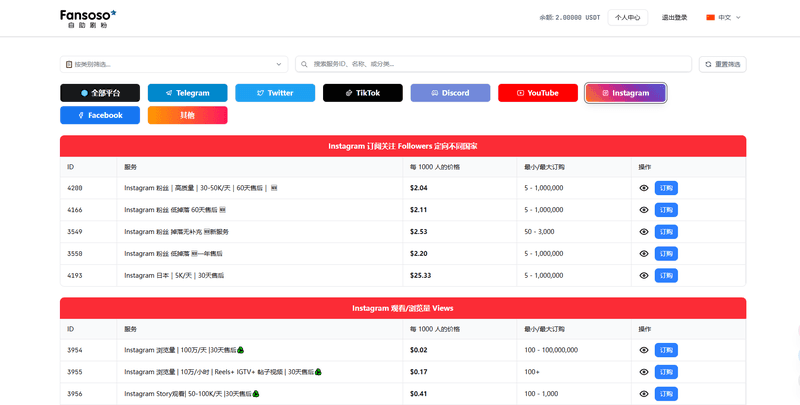
Task: Order service 3956 with 订购 button
Action: click(666, 394)
